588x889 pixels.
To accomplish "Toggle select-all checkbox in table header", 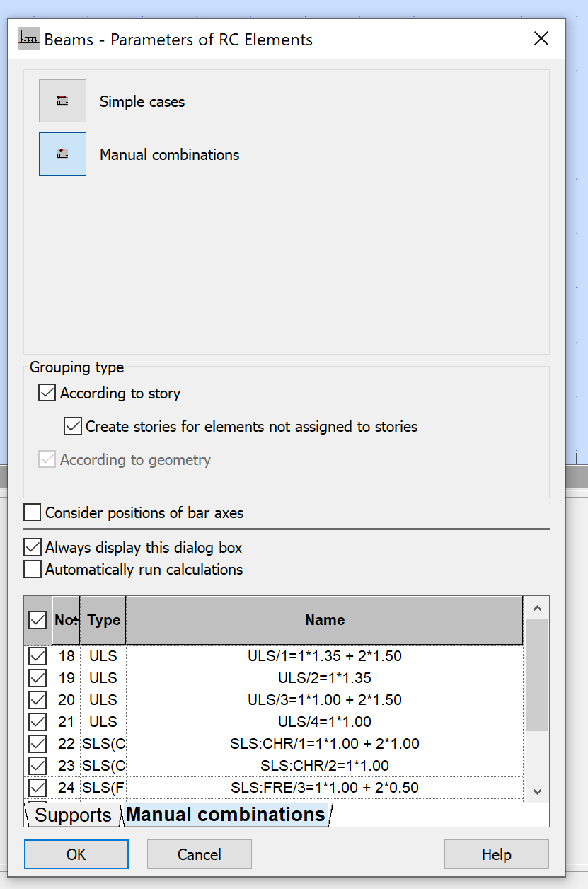I will 38,621.
